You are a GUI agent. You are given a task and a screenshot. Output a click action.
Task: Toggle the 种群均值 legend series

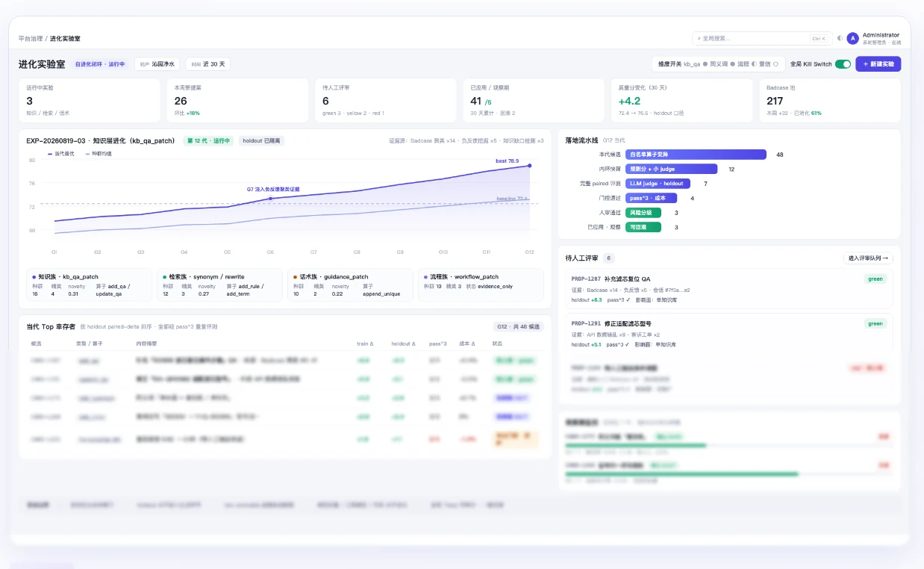click(x=99, y=153)
